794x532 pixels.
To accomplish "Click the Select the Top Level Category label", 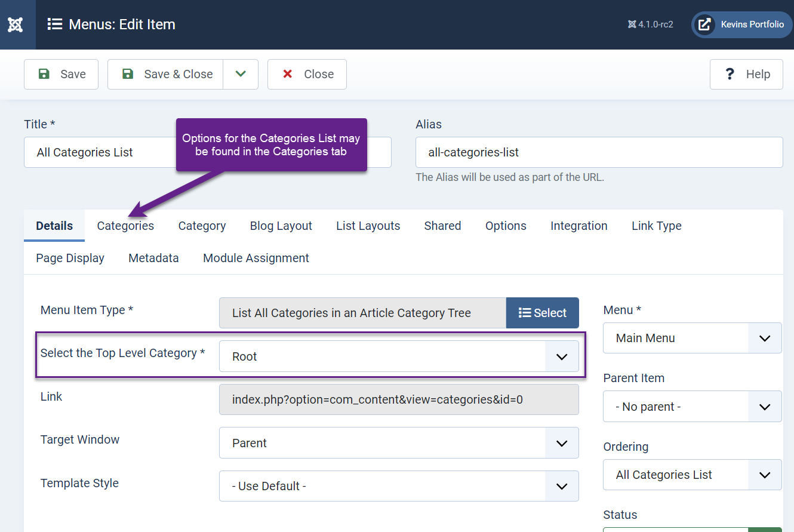I will pyautogui.click(x=122, y=353).
